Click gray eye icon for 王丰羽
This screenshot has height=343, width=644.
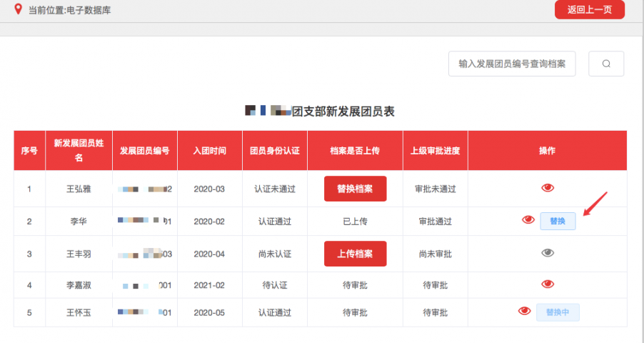(548, 252)
